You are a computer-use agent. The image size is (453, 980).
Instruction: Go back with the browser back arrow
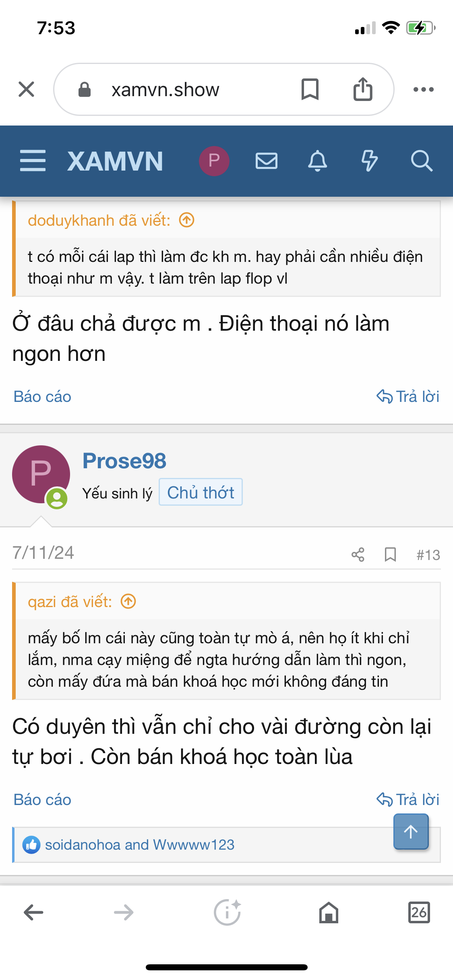(x=33, y=912)
